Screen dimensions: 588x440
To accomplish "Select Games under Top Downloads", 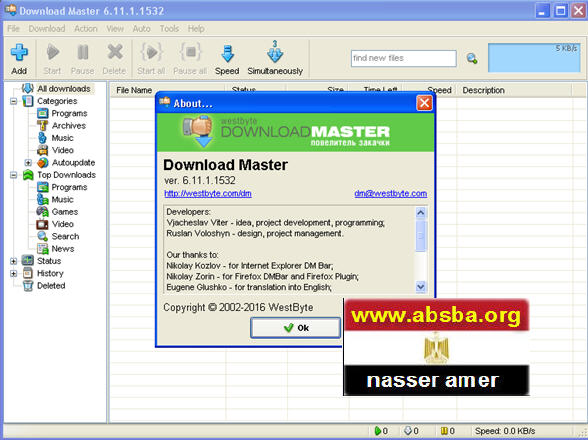I will pyautogui.click(x=65, y=212).
